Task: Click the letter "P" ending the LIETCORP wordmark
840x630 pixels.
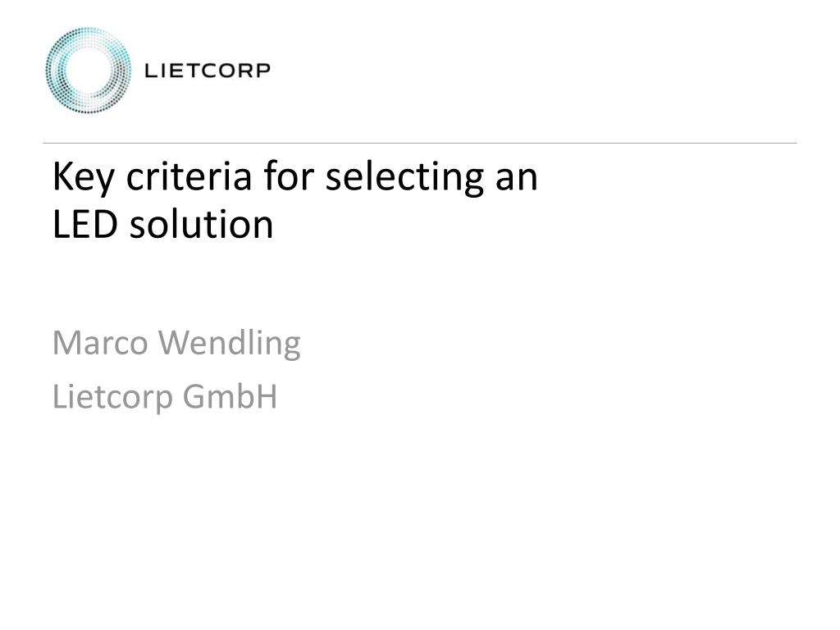Action: coord(263,71)
